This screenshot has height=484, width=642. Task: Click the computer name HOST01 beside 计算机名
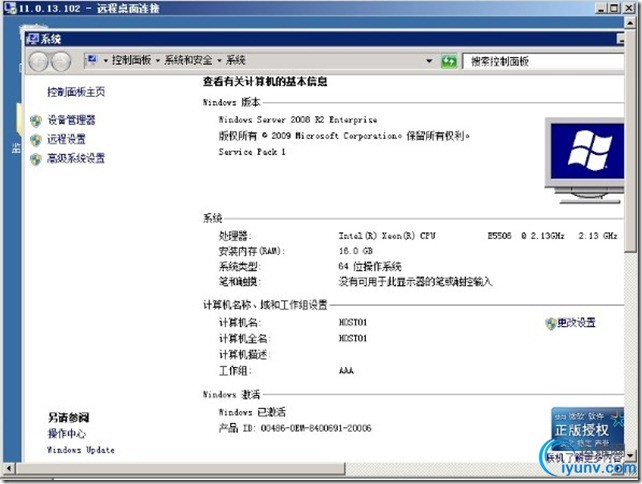[353, 323]
